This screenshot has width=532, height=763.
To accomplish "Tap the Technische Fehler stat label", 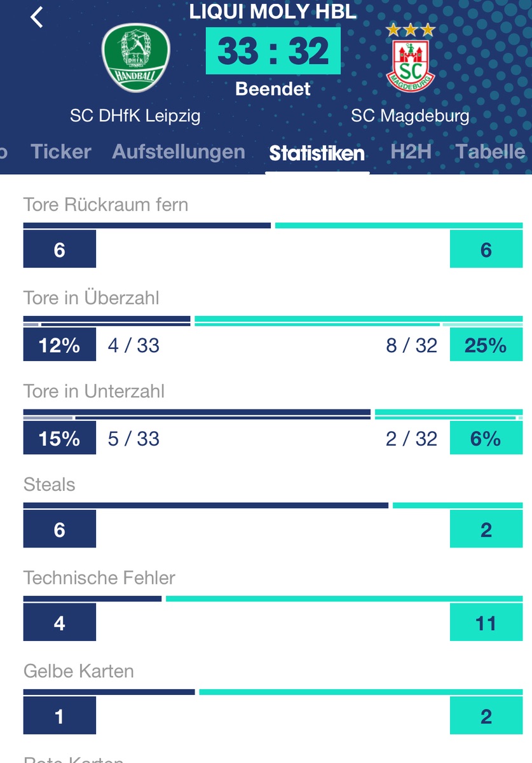I will [99, 578].
